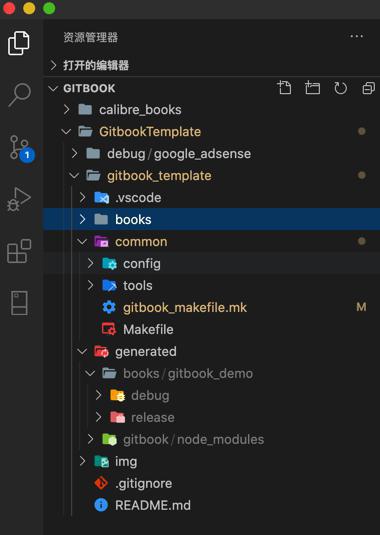Open the Search view
The width and height of the screenshot is (380, 535).
click(19, 95)
